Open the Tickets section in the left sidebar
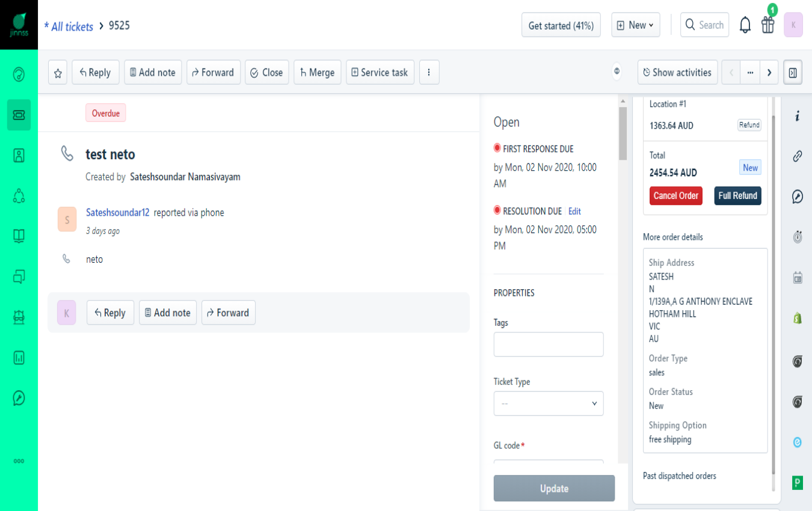Screen dimensions: 812x511 pos(19,114)
